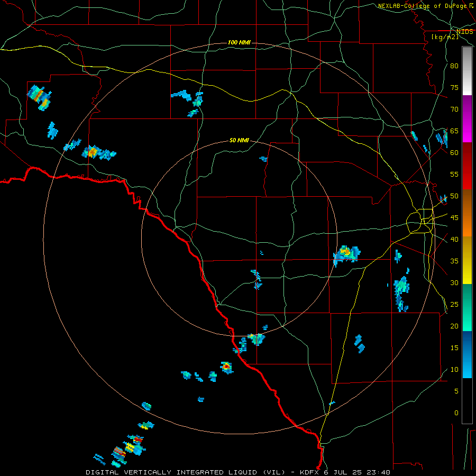
Task: Click the "[kg/m2]" units label
Action: 445,37
